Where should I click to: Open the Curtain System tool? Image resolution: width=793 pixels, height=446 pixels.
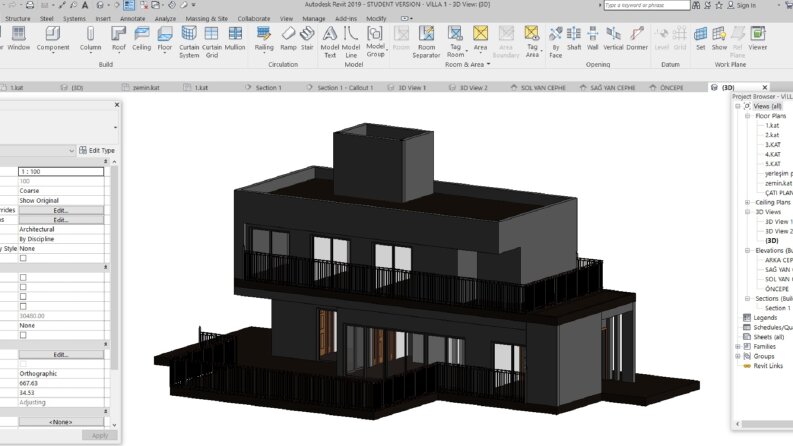(x=189, y=42)
